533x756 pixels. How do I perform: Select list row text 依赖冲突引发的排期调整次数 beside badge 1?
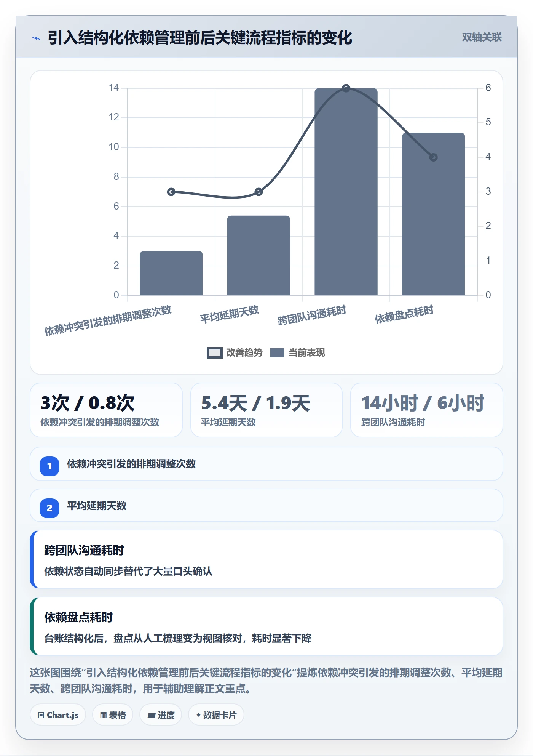tap(131, 464)
